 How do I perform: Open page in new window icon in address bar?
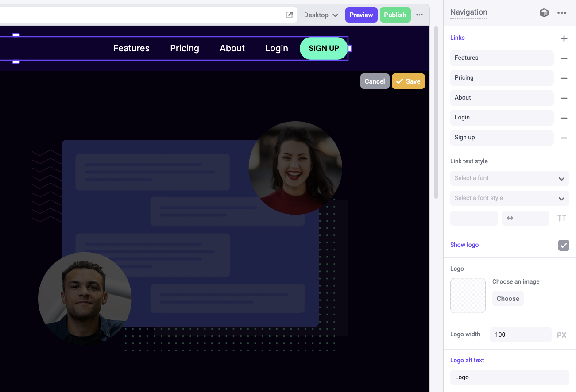[x=289, y=15]
